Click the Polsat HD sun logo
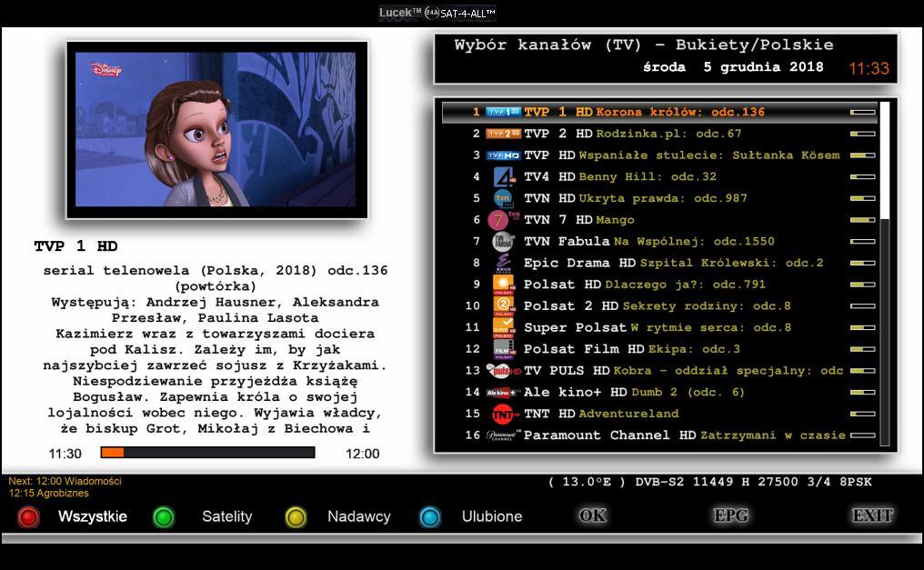Image resolution: width=924 pixels, height=570 pixels. pyautogui.click(x=504, y=284)
